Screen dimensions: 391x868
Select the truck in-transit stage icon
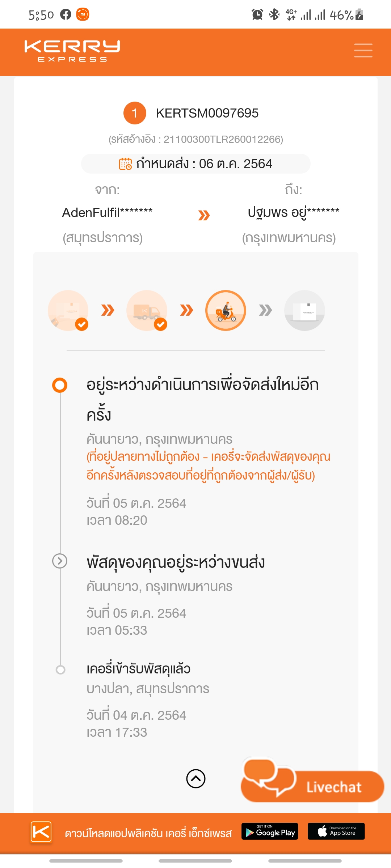pos(147,310)
